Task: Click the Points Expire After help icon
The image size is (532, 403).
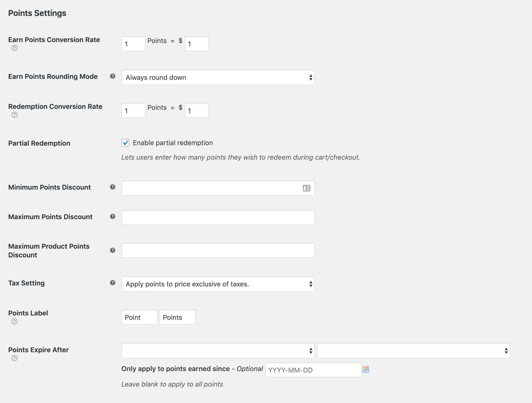Action: [x=15, y=358]
